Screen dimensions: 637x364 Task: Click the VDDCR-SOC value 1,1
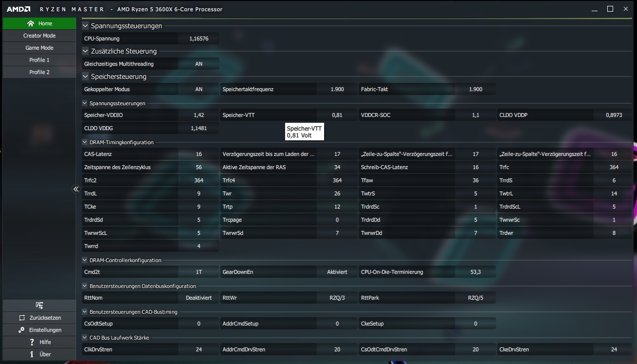(x=476, y=115)
